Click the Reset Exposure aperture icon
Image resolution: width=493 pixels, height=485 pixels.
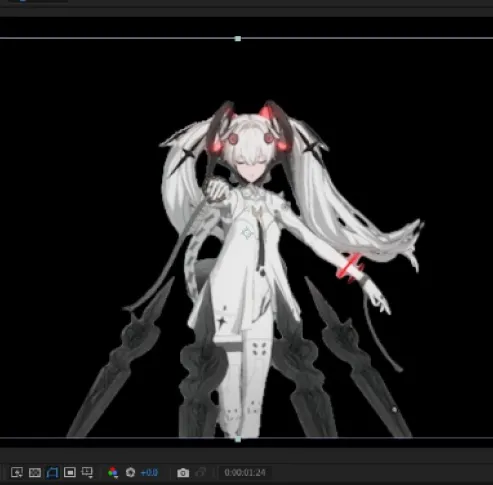[x=130, y=472]
